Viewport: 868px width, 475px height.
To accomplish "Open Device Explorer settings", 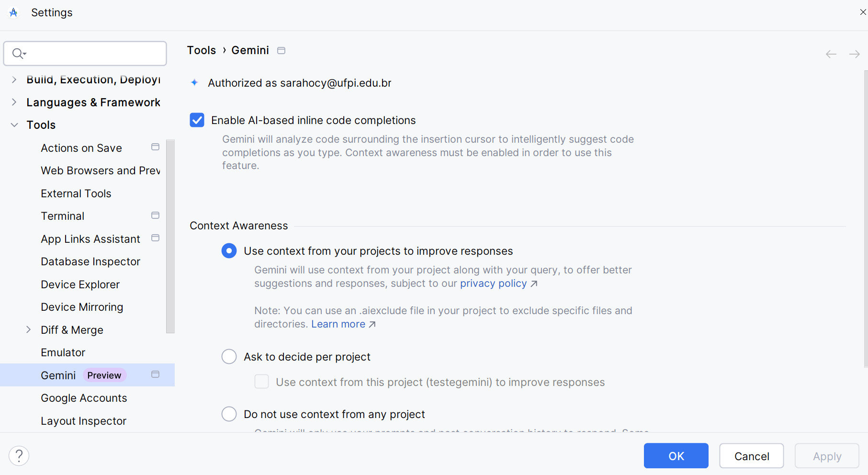I will click(x=80, y=284).
